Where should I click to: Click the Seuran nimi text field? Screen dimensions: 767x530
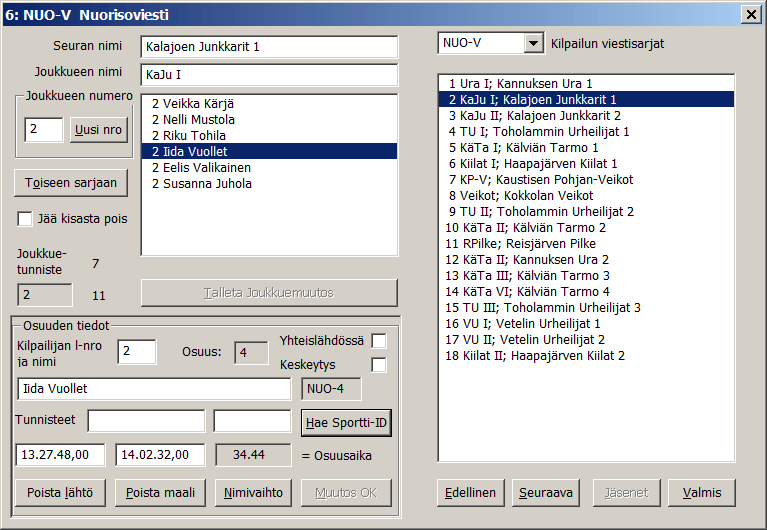[268, 46]
